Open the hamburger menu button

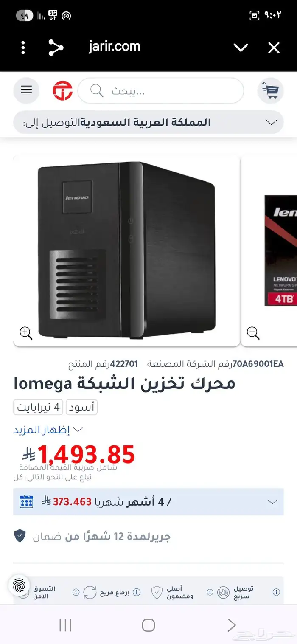coord(26,90)
